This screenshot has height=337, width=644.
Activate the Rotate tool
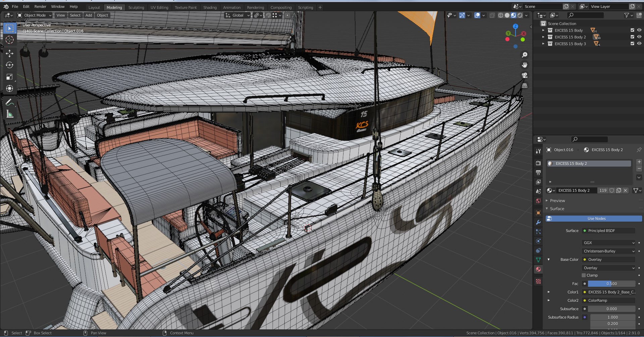point(9,65)
